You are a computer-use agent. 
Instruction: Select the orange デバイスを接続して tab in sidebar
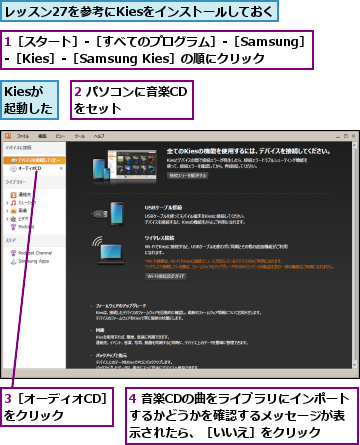click(34, 160)
